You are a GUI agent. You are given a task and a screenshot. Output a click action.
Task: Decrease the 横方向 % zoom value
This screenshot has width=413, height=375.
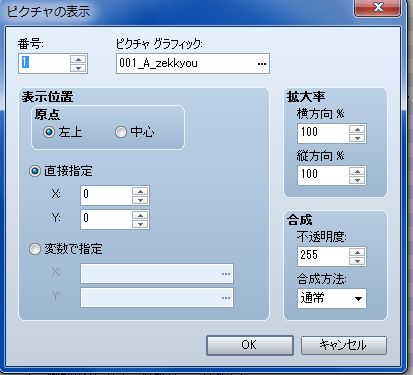[357, 138]
